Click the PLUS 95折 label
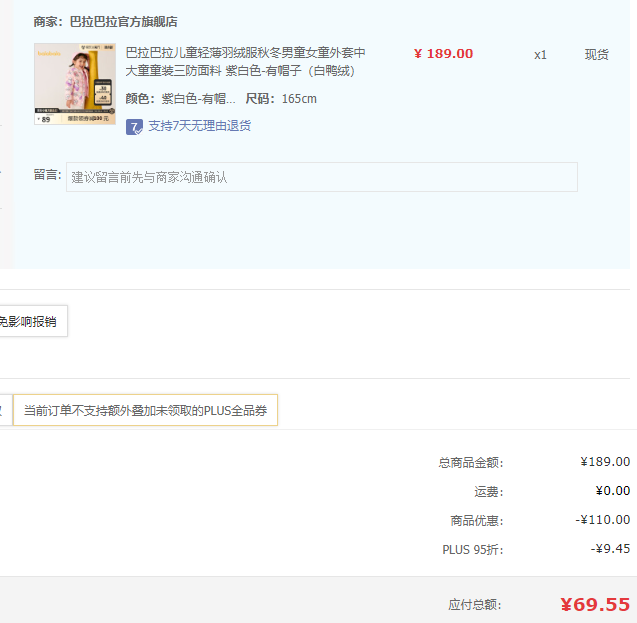 [x=473, y=549]
